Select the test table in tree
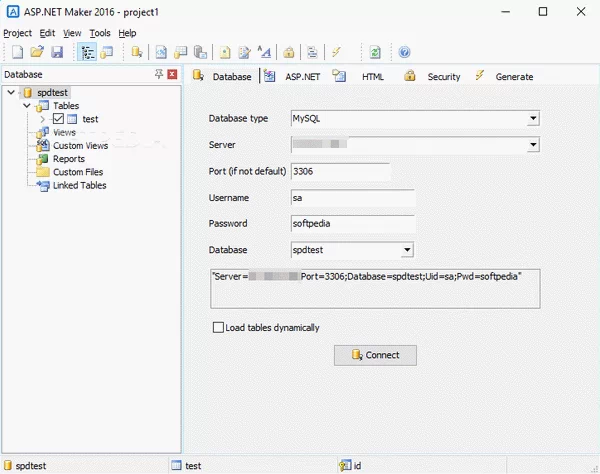The height and width of the screenshot is (474, 600). [90, 119]
